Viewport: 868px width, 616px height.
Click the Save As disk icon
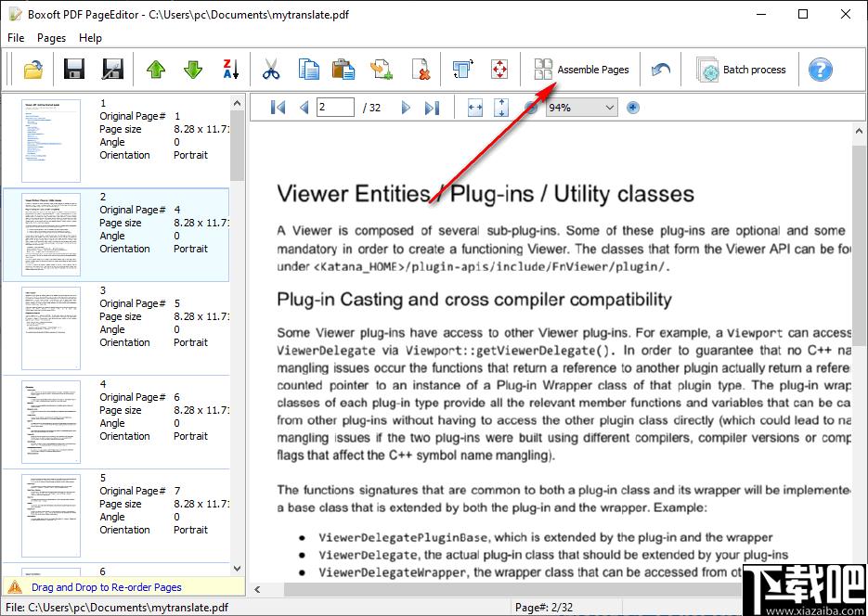coord(113,70)
